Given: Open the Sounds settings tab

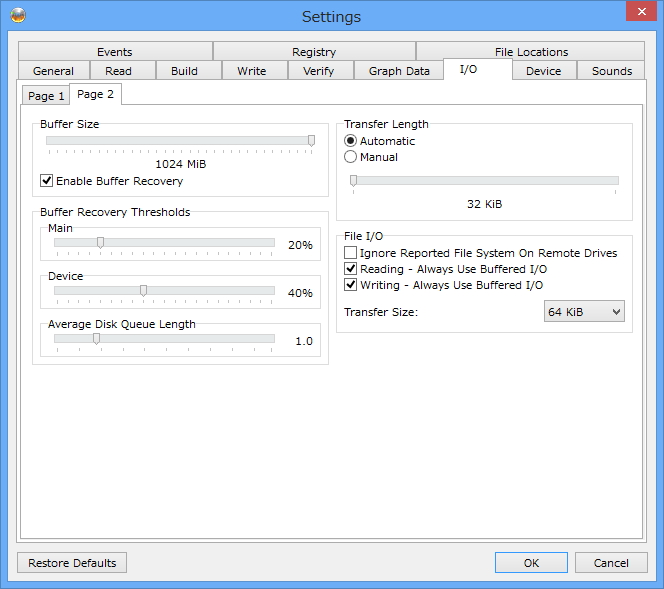Looking at the screenshot, I should tap(611, 71).
